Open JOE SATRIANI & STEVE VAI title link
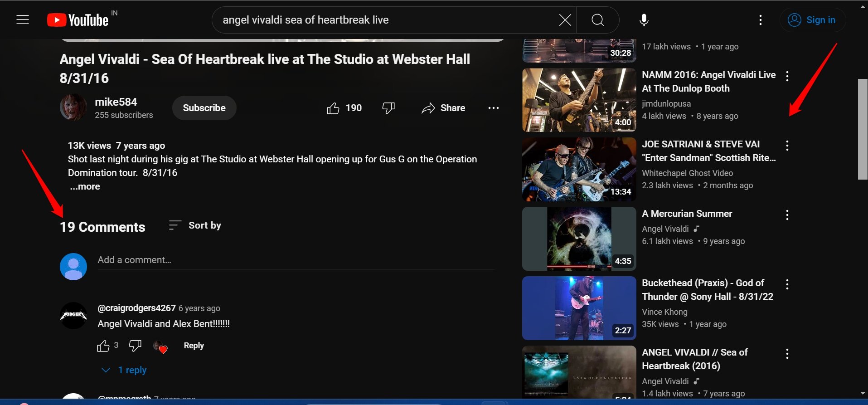 click(x=709, y=151)
